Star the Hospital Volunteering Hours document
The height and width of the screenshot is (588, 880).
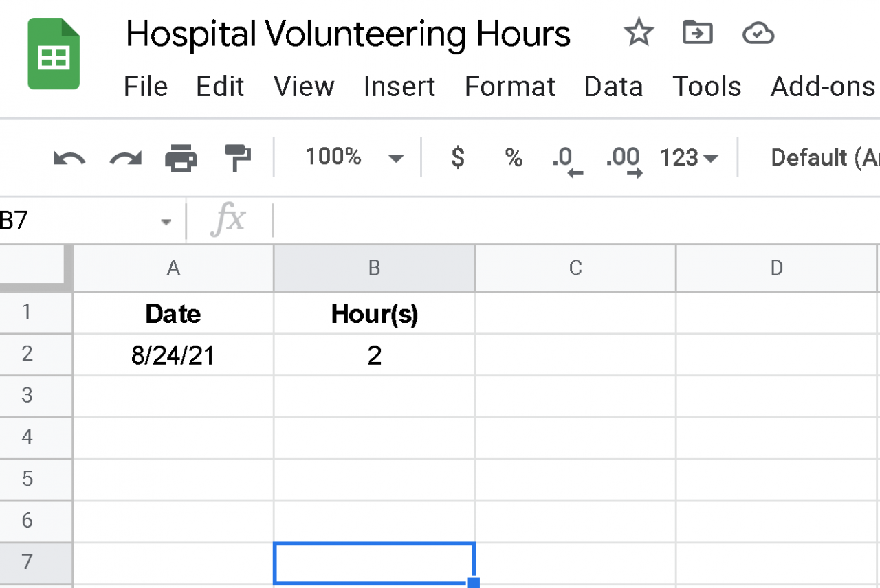coord(639,33)
